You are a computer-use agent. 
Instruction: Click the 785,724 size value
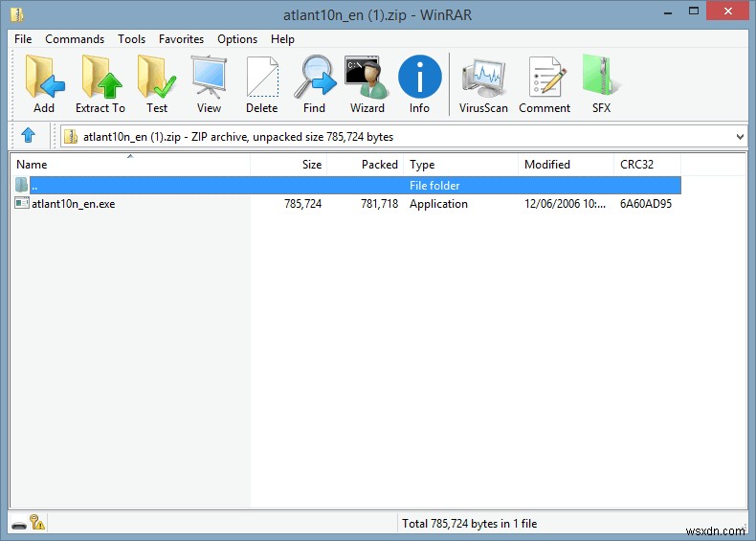tap(302, 204)
